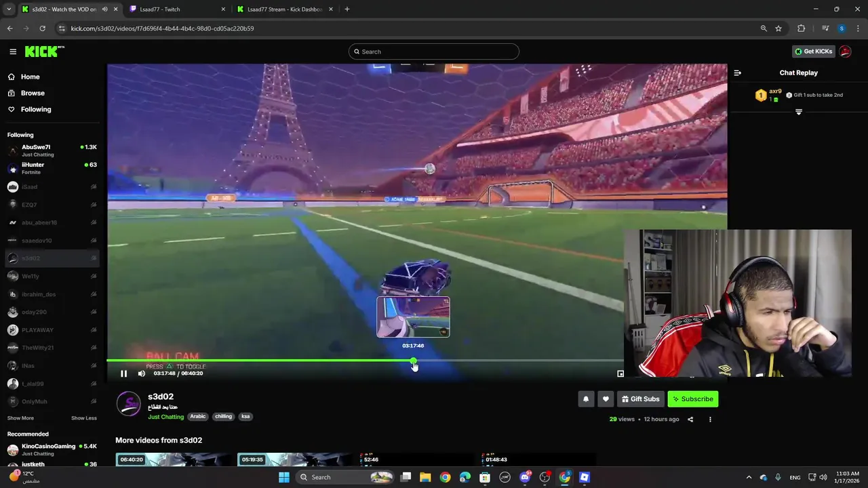Click the notification bell for s3d02
Image resolution: width=868 pixels, height=488 pixels.
[x=586, y=399]
